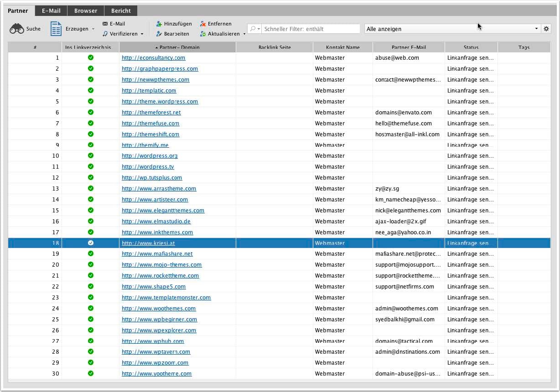Click green check icon in row 24

(x=91, y=308)
